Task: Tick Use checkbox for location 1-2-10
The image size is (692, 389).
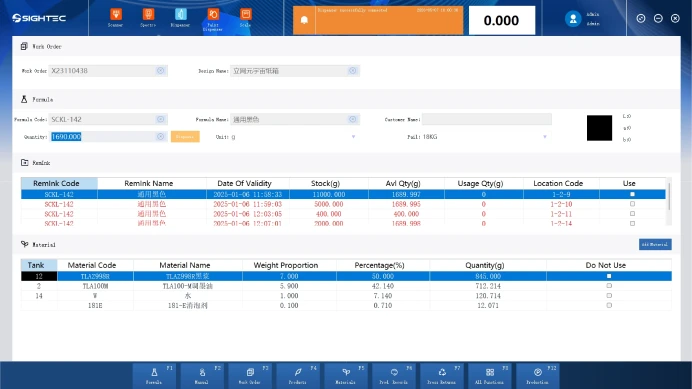Action: tap(632, 204)
